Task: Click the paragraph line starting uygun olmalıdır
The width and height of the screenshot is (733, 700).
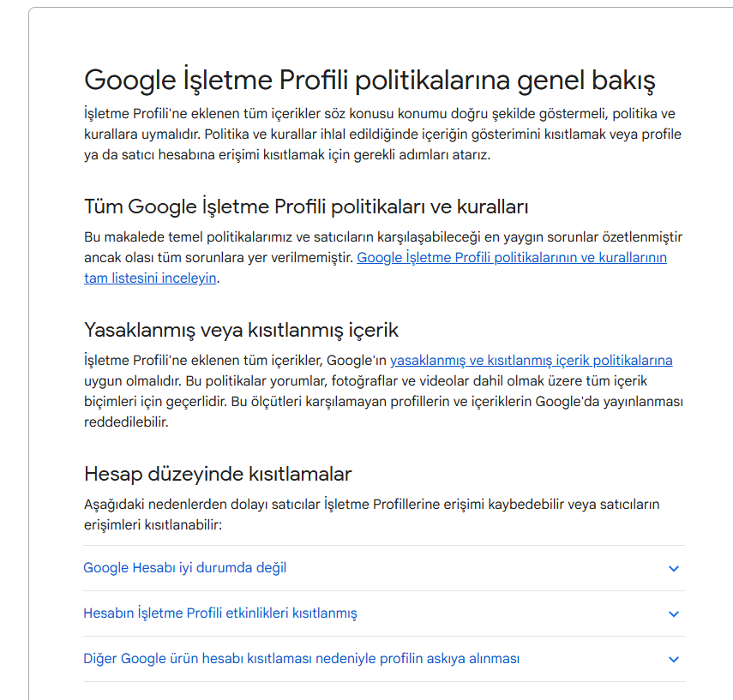Action: pyautogui.click(x=365, y=380)
